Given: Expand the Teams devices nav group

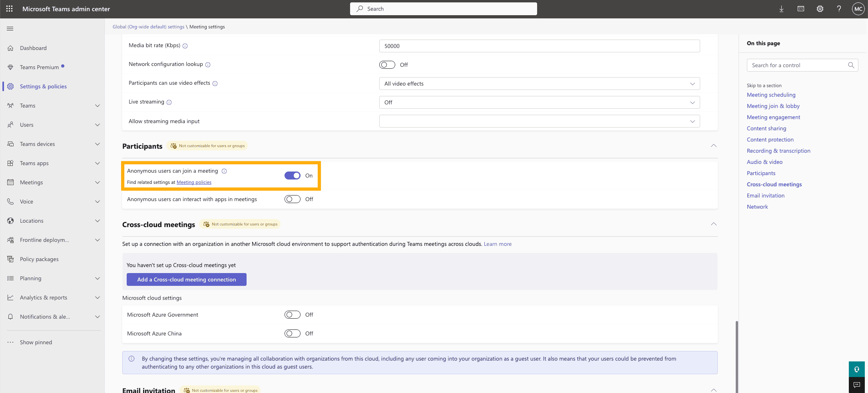Looking at the screenshot, I should pyautogui.click(x=97, y=144).
